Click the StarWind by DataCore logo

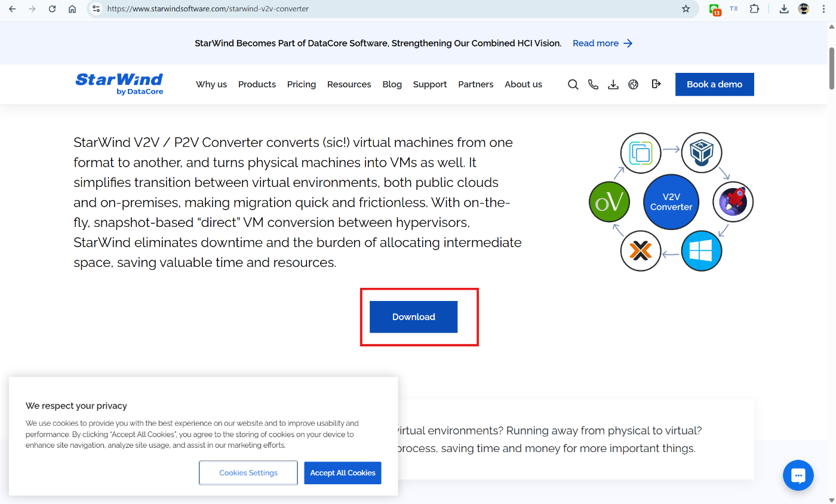(119, 84)
